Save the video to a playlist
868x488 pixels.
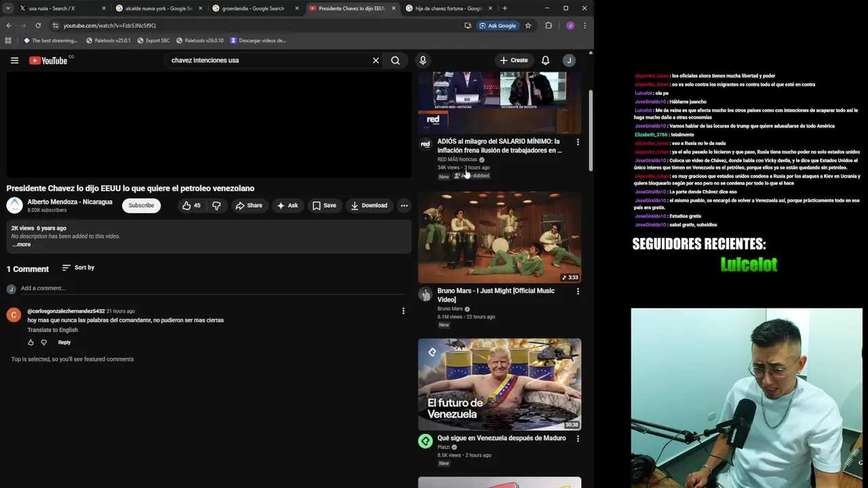click(324, 205)
